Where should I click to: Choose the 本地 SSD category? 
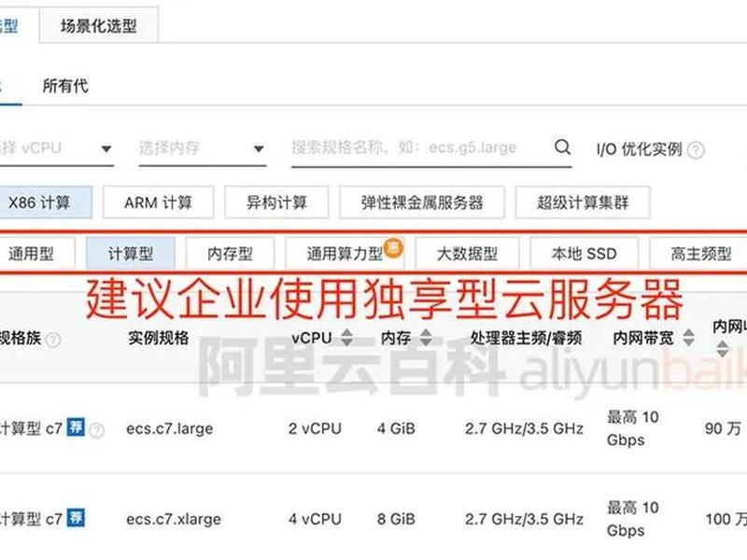pos(585,253)
